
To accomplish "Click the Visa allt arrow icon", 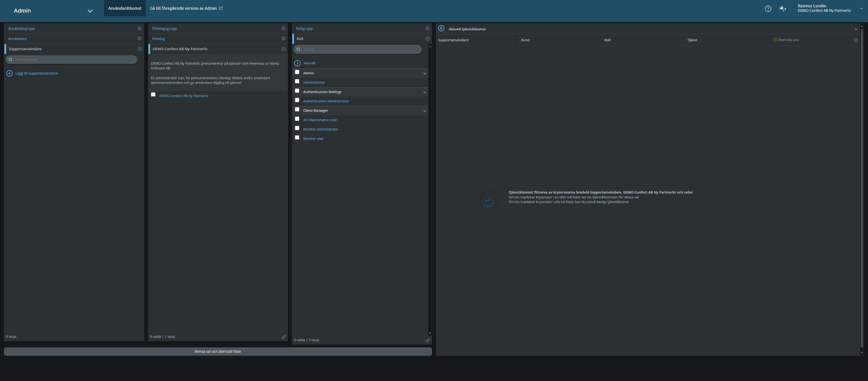I will [x=297, y=63].
